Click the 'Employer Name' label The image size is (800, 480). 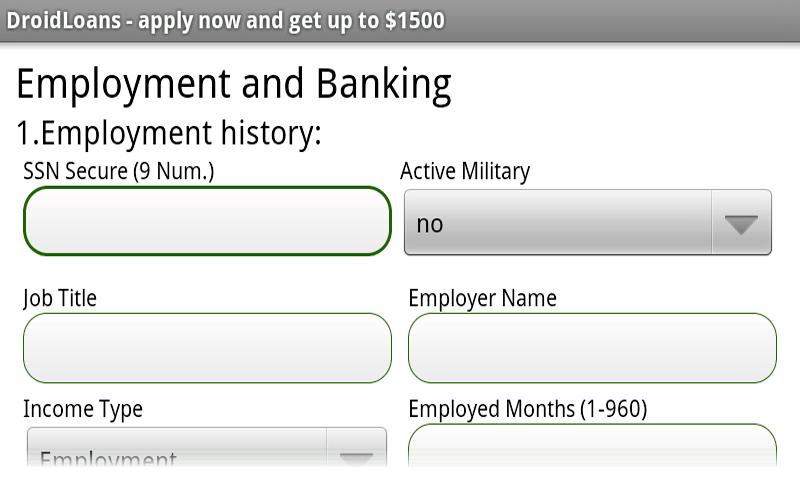482,298
